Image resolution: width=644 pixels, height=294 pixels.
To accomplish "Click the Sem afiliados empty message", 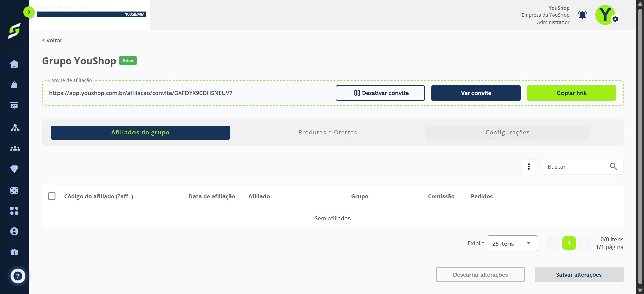I will tap(332, 218).
